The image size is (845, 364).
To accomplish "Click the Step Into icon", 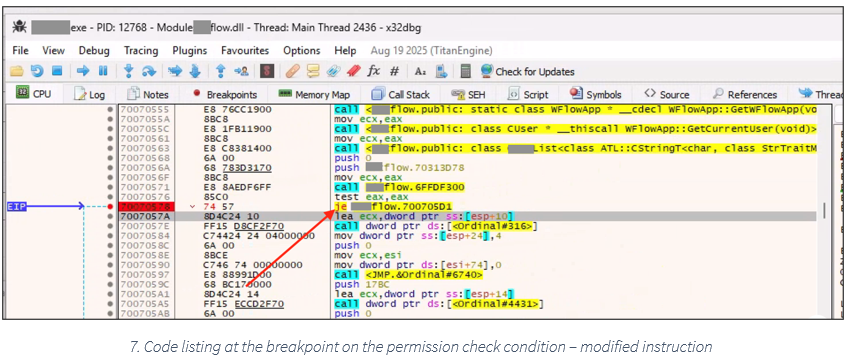I will (x=128, y=71).
